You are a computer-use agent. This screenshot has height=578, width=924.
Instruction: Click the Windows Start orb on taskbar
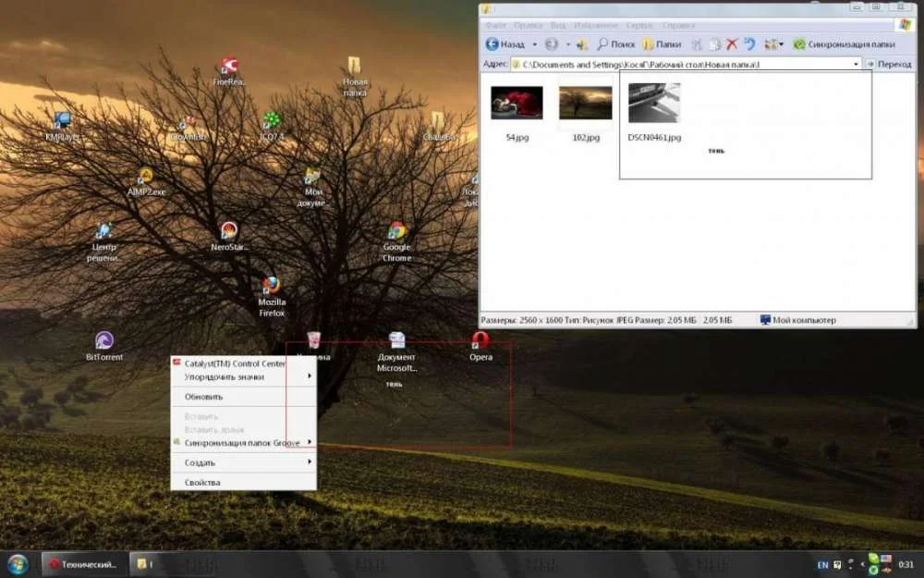(x=18, y=564)
